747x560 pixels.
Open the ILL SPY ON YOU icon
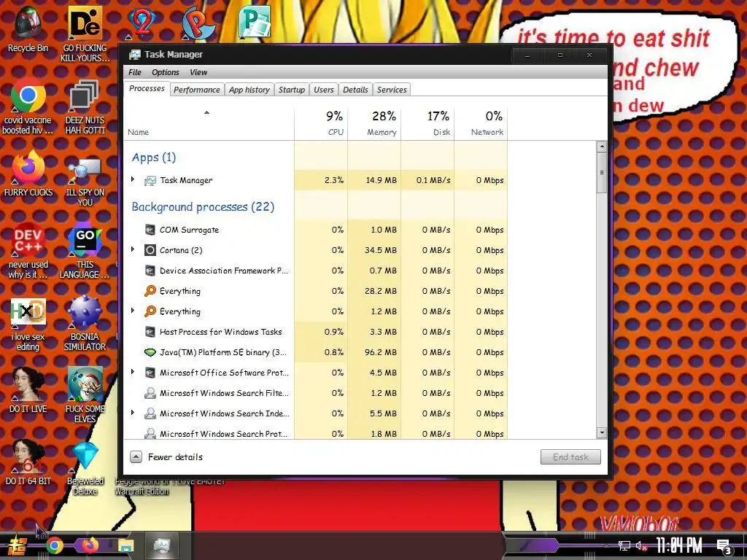(x=85, y=183)
